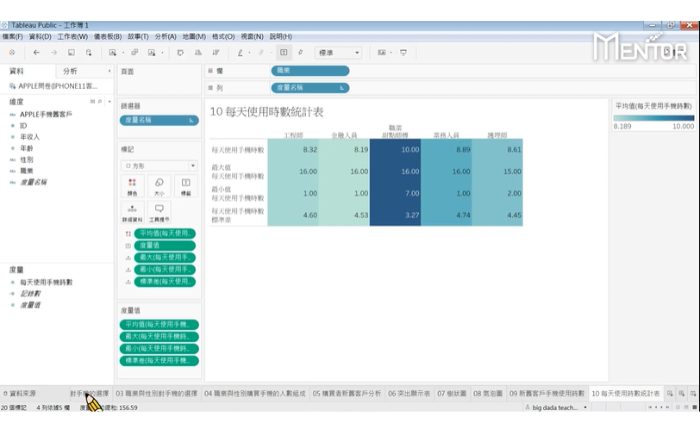
Task: Select the 職業 pill on columns shelf
Action: 309,72
